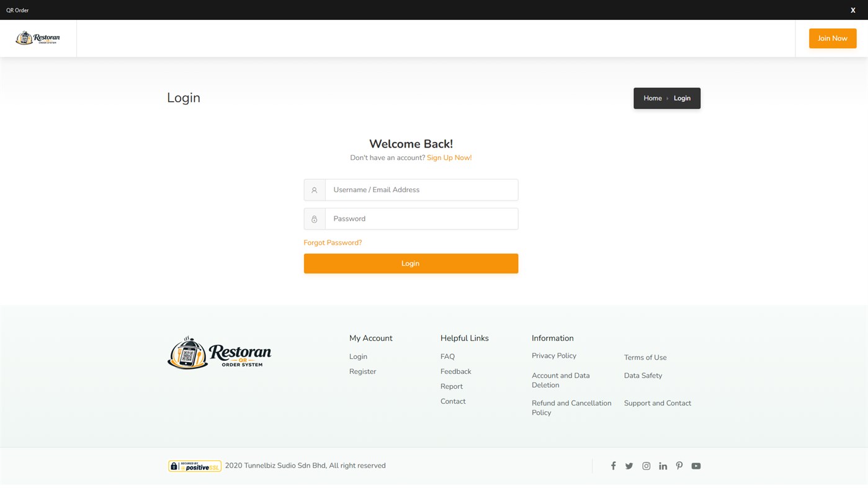Go to Home in the breadcrumb

coord(653,98)
